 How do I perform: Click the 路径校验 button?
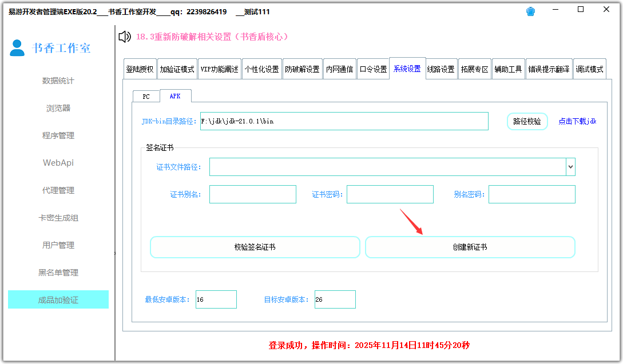[x=527, y=121]
